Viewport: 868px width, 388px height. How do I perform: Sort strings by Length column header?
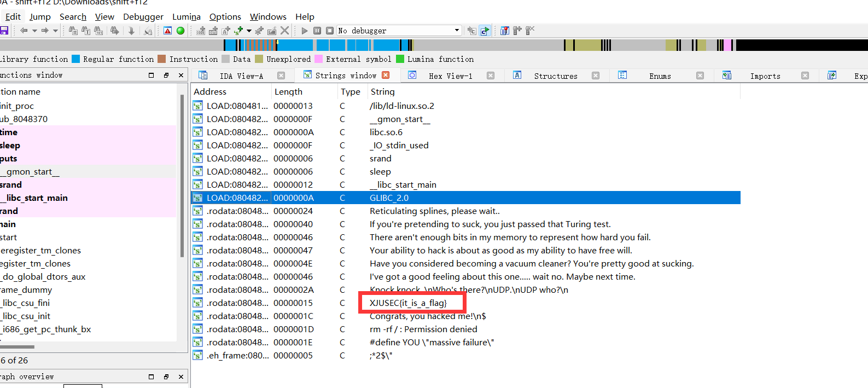pyautogui.click(x=288, y=92)
